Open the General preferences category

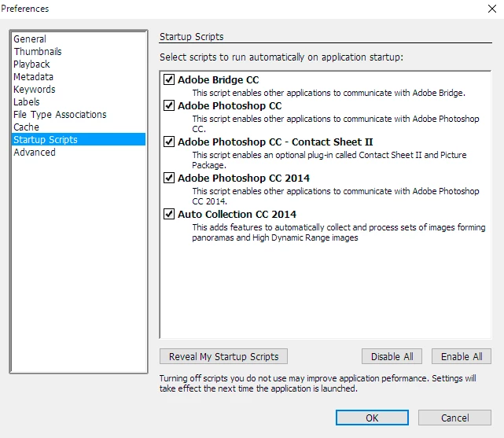point(79,39)
